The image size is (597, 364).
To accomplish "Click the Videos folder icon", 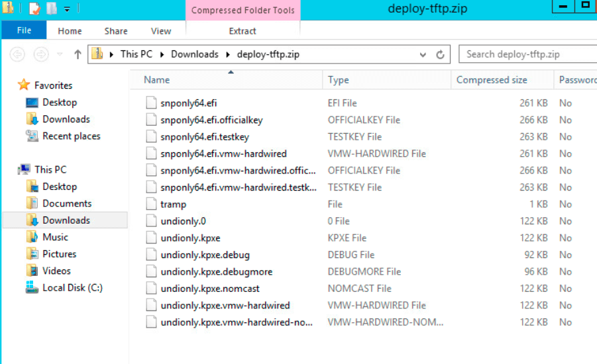I will 32,271.
